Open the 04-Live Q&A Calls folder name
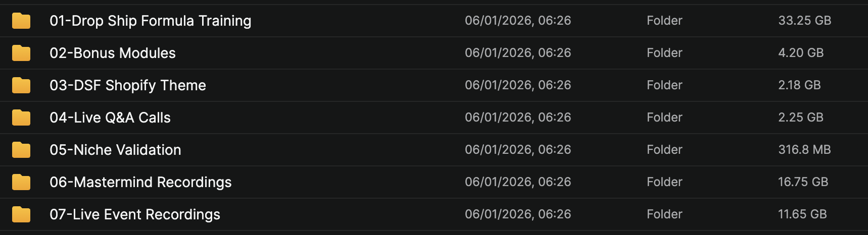Image resolution: width=868 pixels, height=235 pixels. pos(110,117)
